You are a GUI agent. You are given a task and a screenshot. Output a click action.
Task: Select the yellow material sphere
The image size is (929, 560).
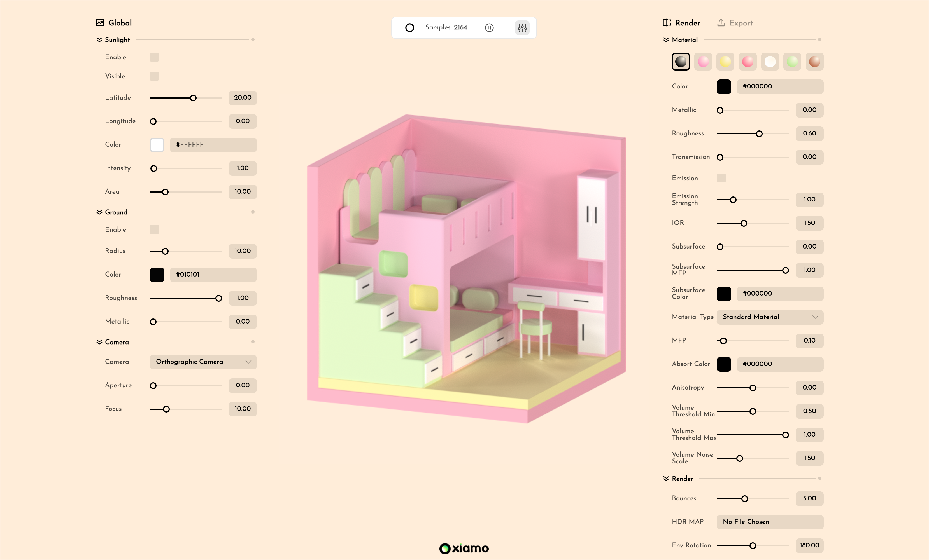725,61
